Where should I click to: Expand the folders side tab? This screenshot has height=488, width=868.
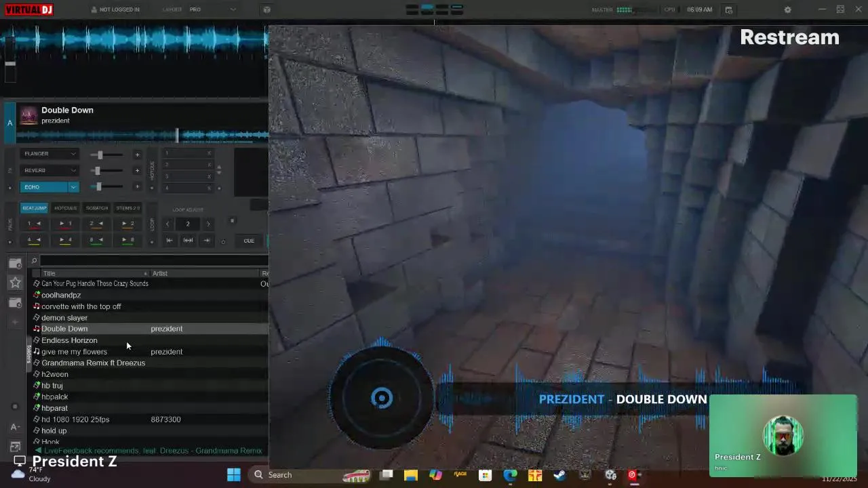(28, 353)
